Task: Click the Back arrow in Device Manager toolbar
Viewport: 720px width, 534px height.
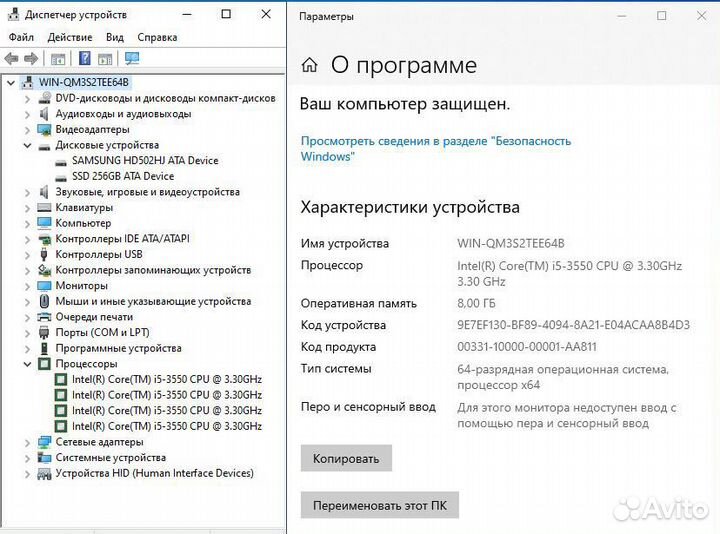Action: [11, 59]
